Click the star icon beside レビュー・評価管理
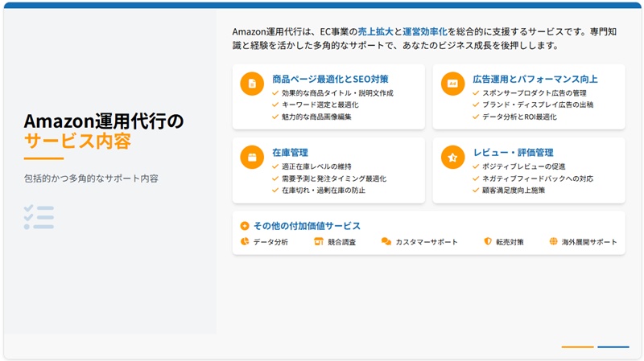 452,157
